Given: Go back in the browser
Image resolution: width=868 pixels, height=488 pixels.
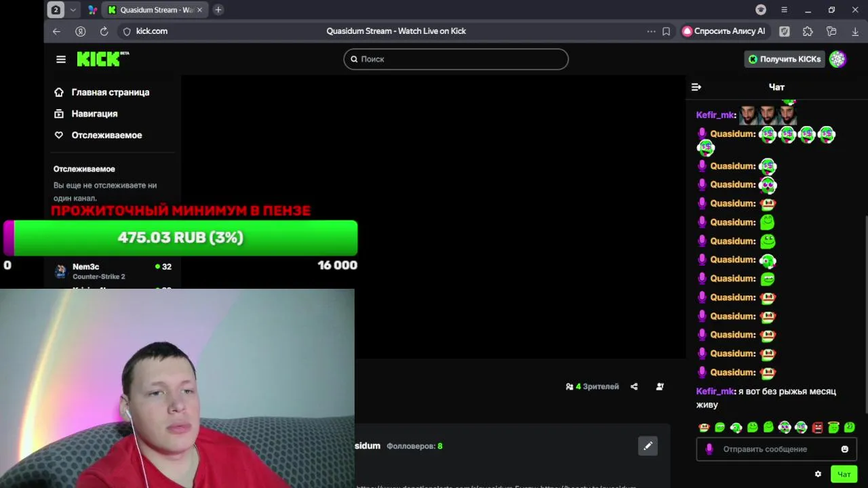Looking at the screenshot, I should coord(56,31).
